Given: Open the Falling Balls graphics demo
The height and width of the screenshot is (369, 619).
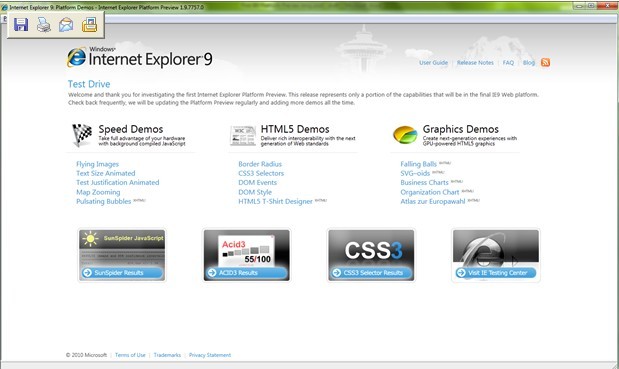Looking at the screenshot, I should pyautogui.click(x=418, y=164).
